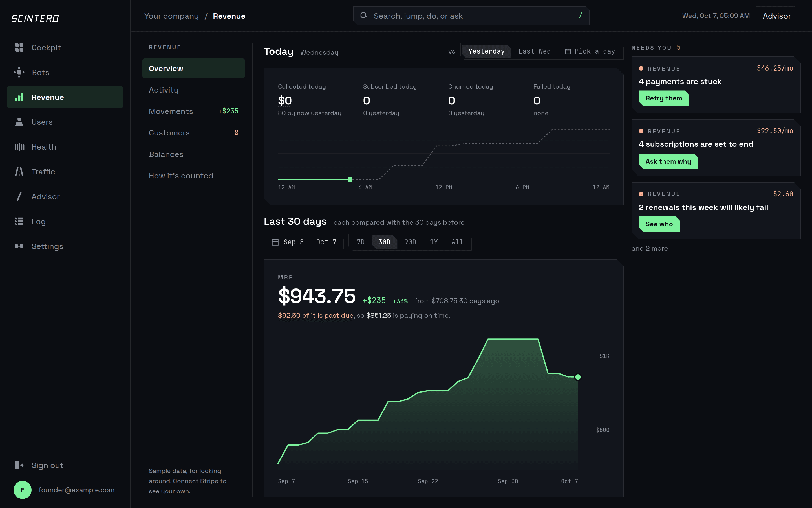Switch range to 90D
This screenshot has width=812, height=508.
[410, 242]
